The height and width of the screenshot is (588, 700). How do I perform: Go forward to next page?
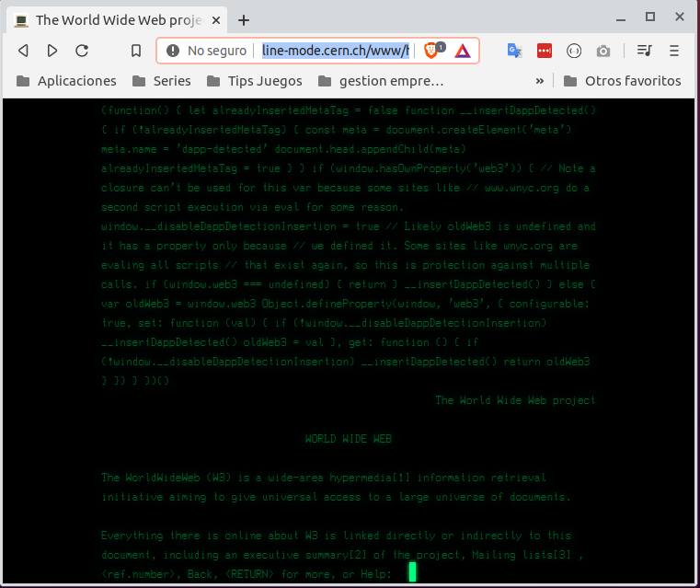tap(52, 51)
